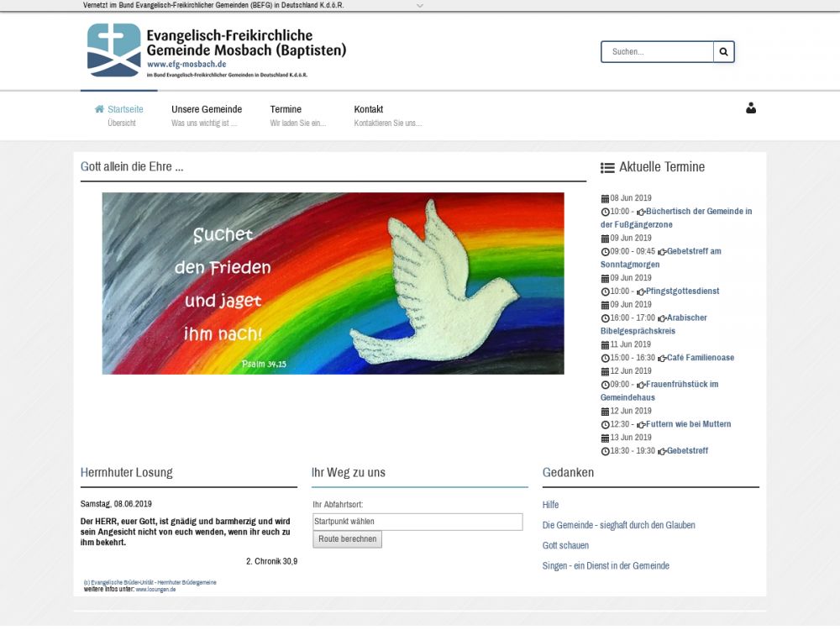Click the rainbow dove banner image
Viewport: 840px width, 630px height.
coord(333,283)
